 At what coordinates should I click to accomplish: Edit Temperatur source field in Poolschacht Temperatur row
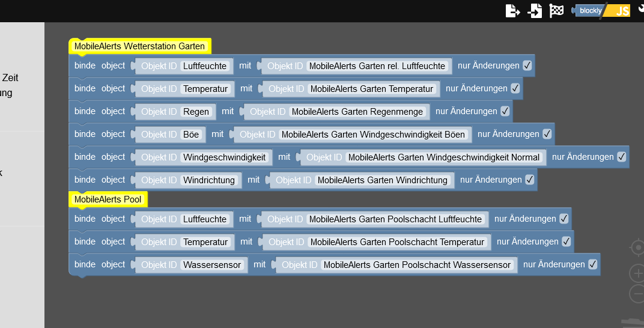coord(205,242)
